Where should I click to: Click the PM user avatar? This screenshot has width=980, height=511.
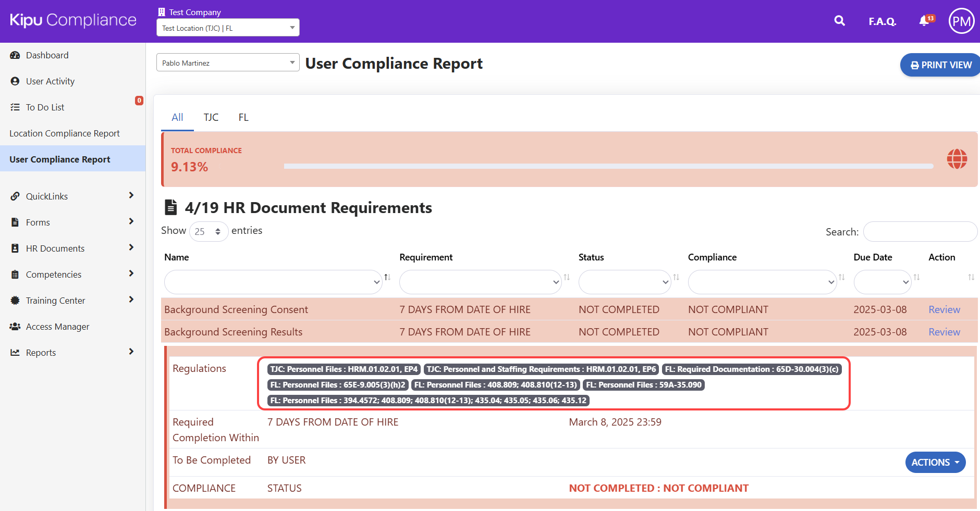(961, 21)
